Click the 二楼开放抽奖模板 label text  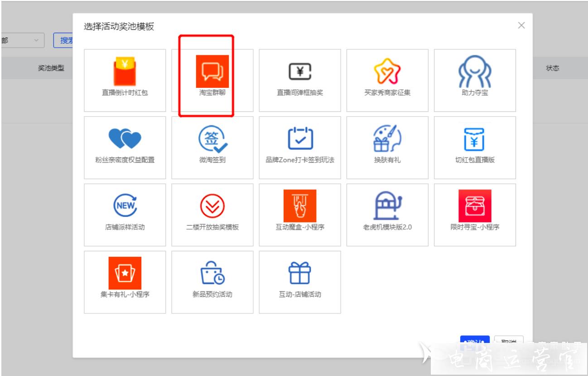(212, 227)
